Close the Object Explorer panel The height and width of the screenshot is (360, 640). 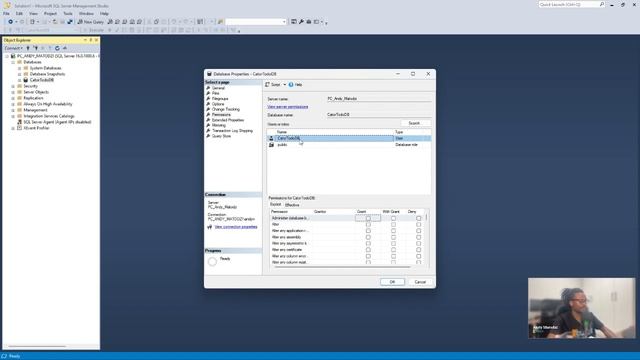coord(96,40)
